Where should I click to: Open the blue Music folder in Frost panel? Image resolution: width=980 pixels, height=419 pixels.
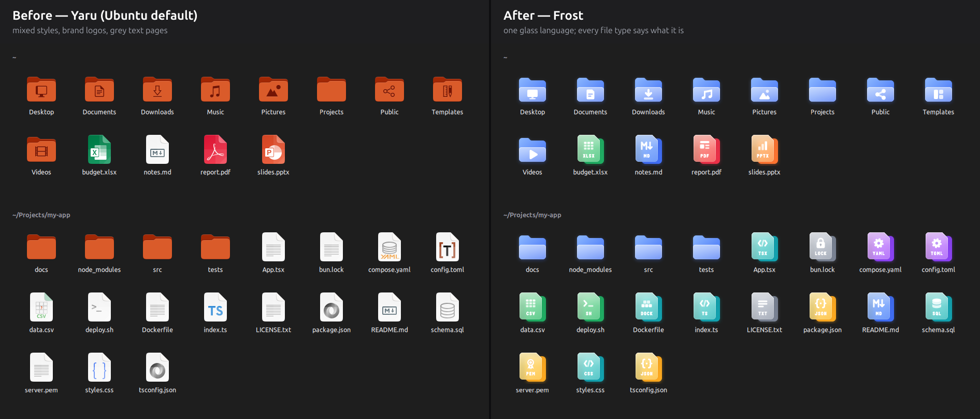coord(707,90)
